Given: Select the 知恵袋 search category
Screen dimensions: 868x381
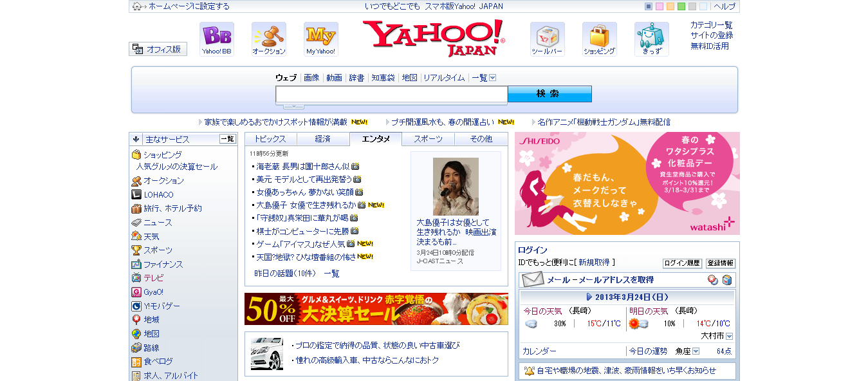Looking at the screenshot, I should point(383,78).
